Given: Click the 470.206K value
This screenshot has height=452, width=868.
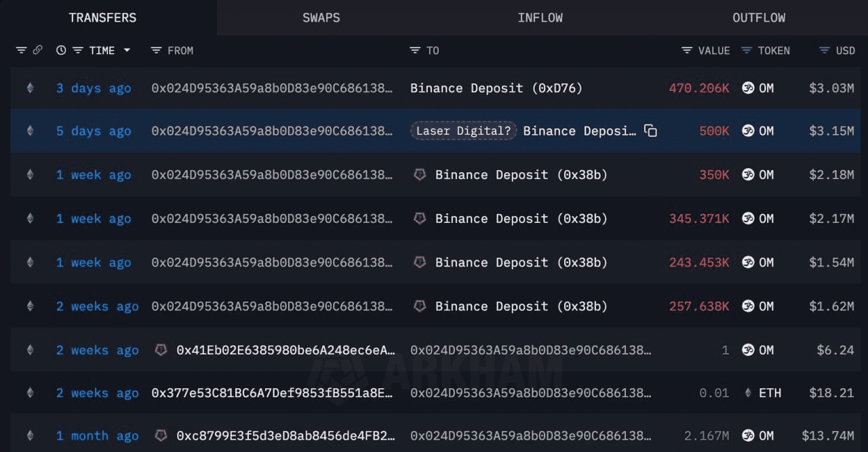Looking at the screenshot, I should click(699, 88).
